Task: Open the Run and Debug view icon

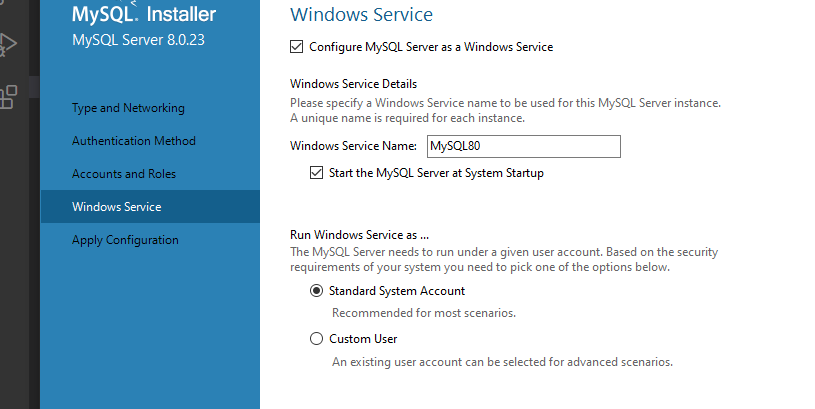Action: point(8,45)
